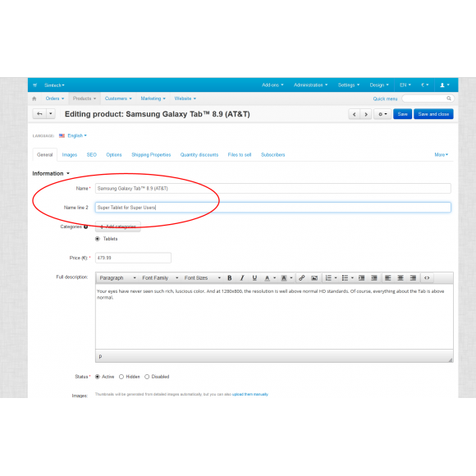476x476 pixels.
Task: Open the Paragraph format dropdown
Action: pyautogui.click(x=117, y=277)
